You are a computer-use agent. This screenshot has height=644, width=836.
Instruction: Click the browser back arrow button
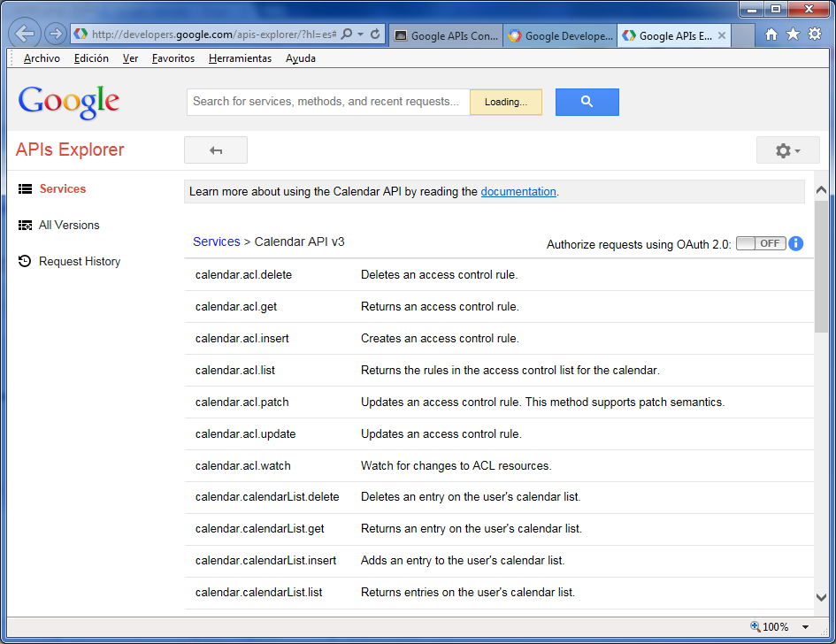[25, 34]
